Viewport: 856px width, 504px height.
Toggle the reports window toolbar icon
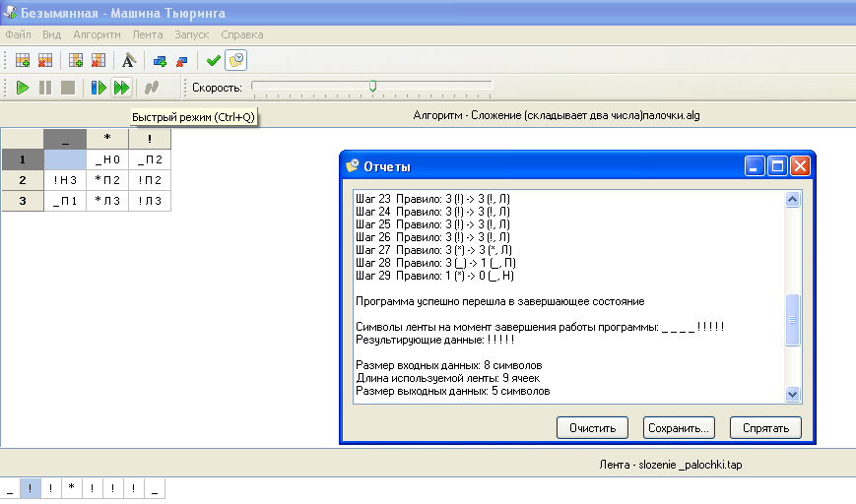tap(236, 61)
